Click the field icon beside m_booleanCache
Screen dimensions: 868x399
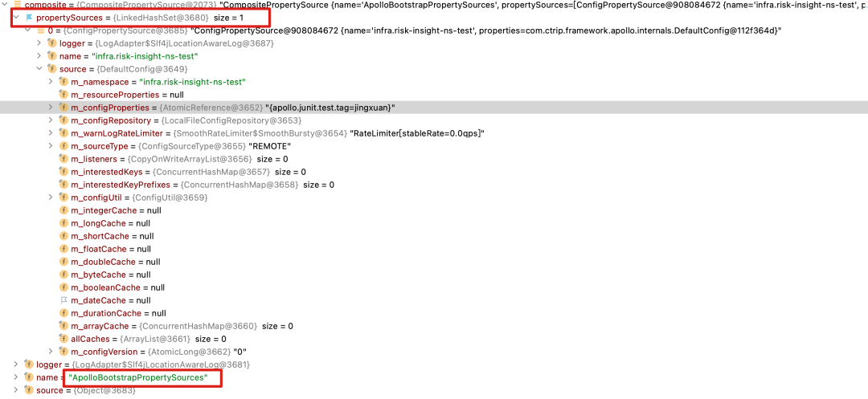64,287
